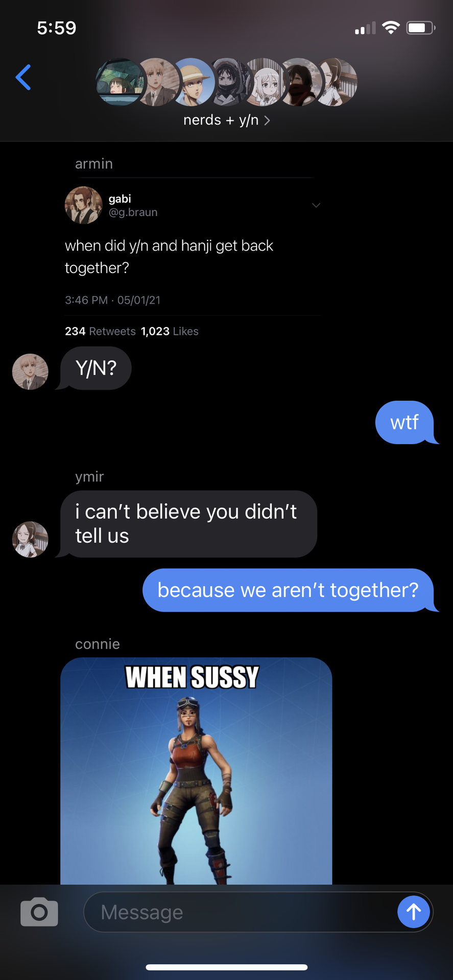453x980 pixels.
Task: Send message with blue up-arrow button
Action: pos(414,912)
